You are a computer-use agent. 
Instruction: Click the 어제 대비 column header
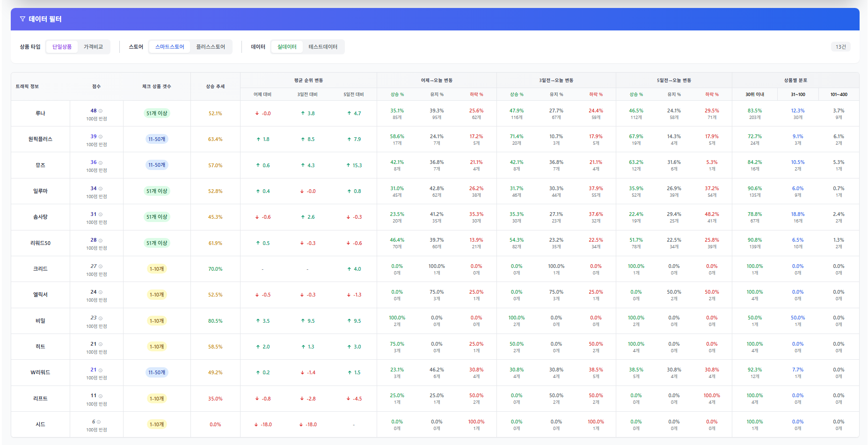pos(263,95)
